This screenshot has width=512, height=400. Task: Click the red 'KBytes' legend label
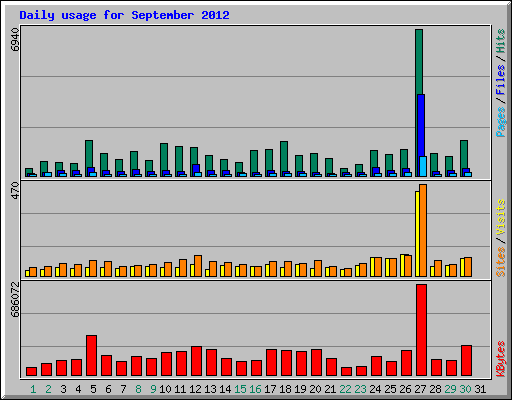pyautogui.click(x=500, y=359)
